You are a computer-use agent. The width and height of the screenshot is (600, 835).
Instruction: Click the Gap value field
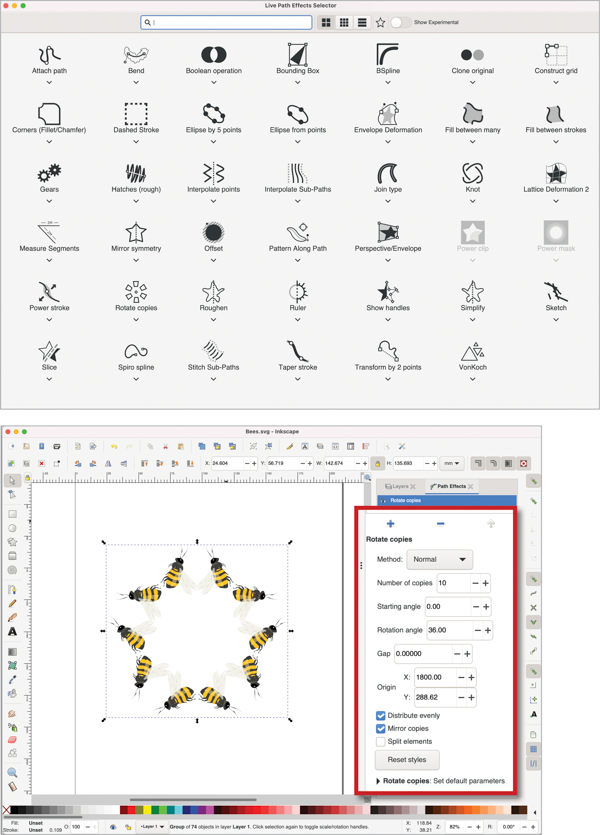[423, 653]
